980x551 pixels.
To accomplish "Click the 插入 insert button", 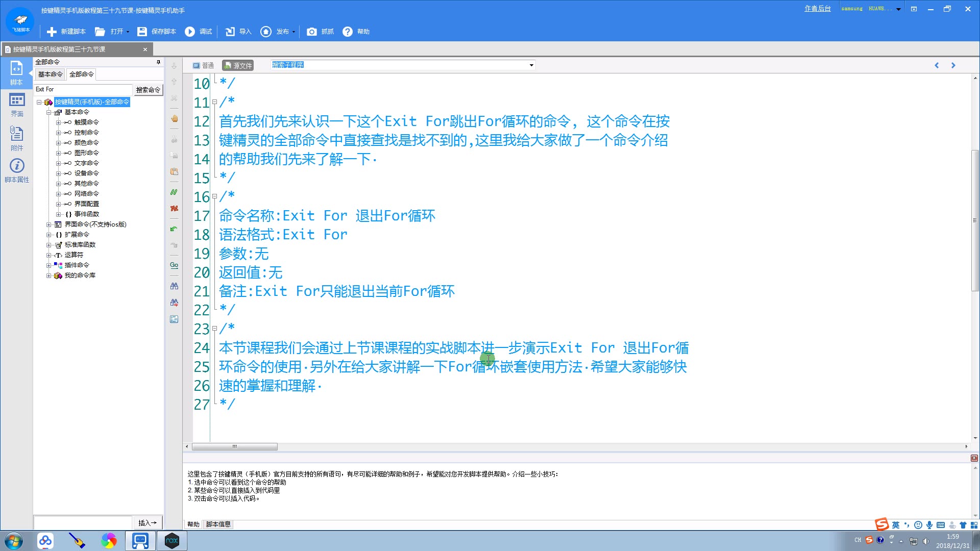I will tap(148, 523).
